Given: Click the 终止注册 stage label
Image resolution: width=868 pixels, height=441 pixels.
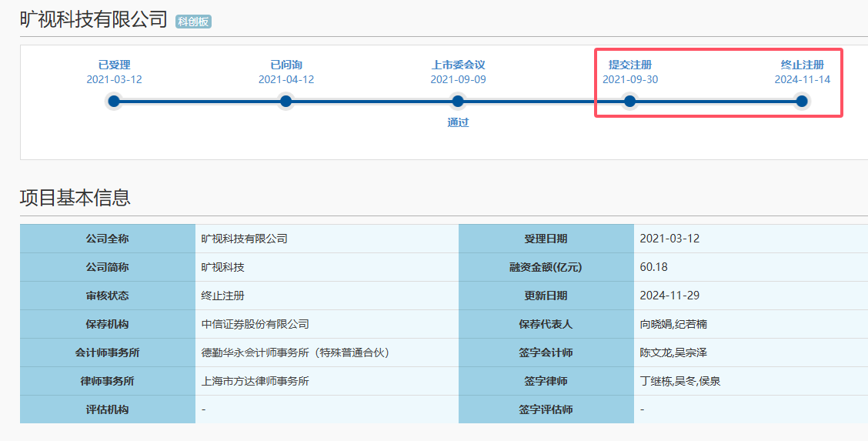Looking at the screenshot, I should pos(802,65).
